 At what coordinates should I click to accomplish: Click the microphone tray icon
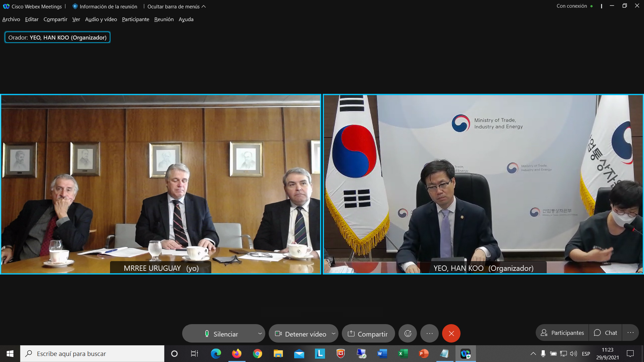543,354
